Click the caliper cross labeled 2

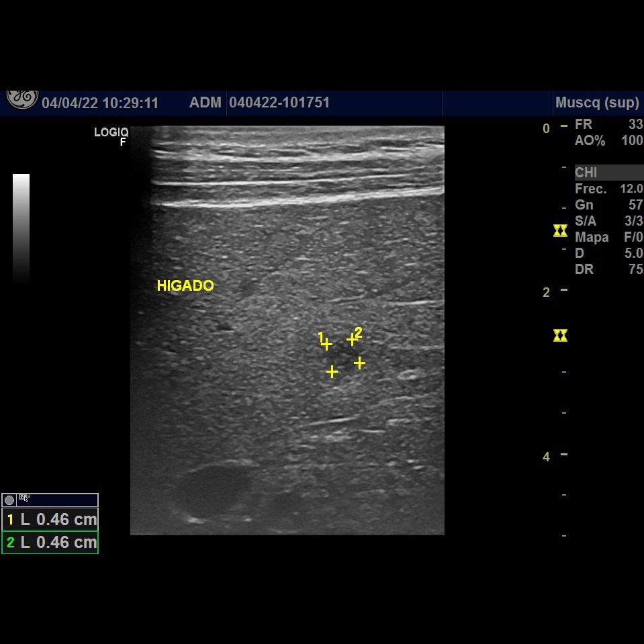[351, 340]
